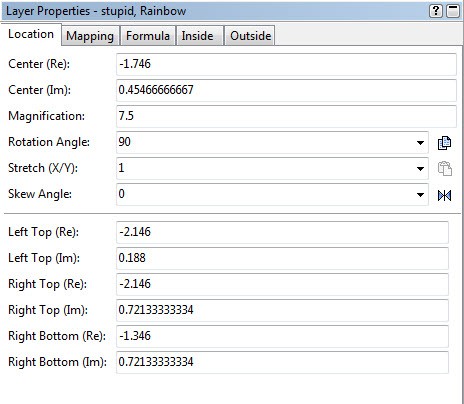Click the Right Bottom (Im) label
This screenshot has width=464, height=404.
[57, 362]
